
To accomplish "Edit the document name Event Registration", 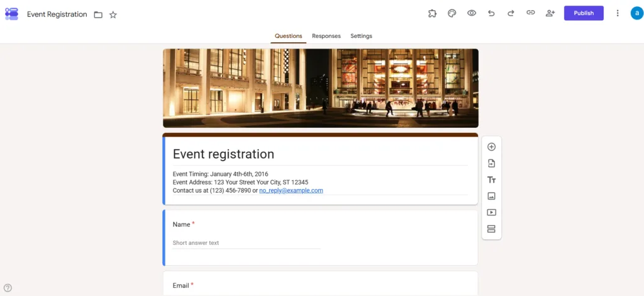I will [x=57, y=14].
